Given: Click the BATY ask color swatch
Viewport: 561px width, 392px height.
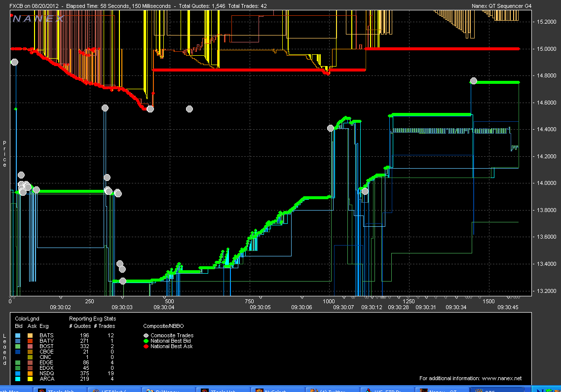Looking at the screenshot, I should pyautogui.click(x=30, y=341).
